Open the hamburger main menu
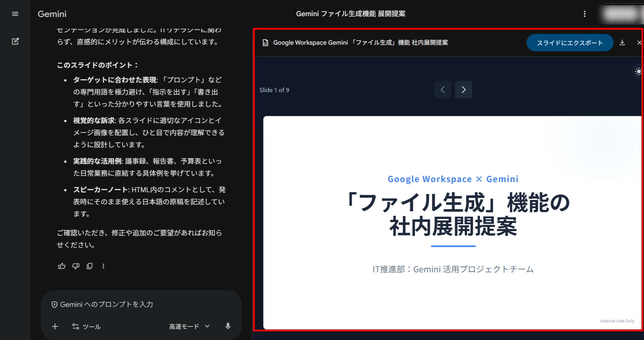The height and width of the screenshot is (340, 644). click(15, 14)
